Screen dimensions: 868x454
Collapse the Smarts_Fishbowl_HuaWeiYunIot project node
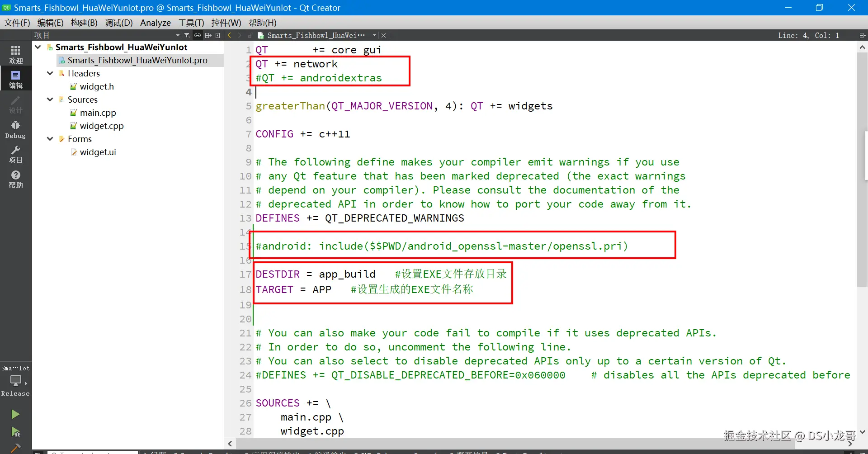[38, 47]
